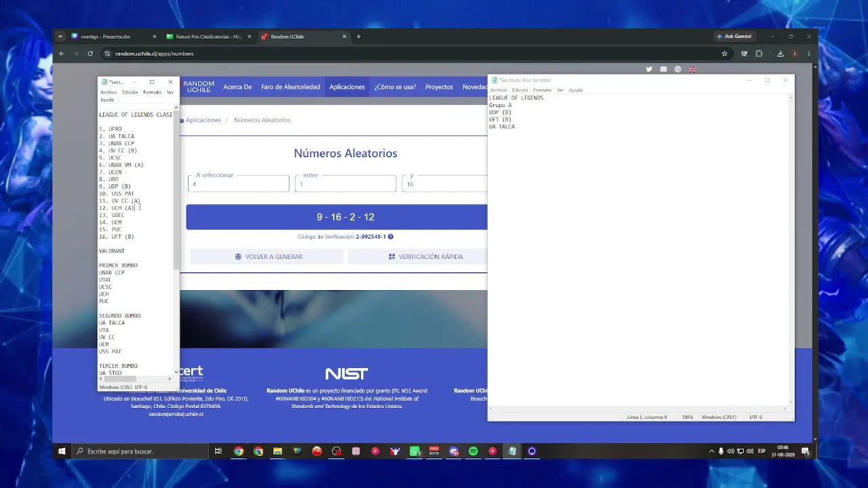The image size is (868, 488).
Task: Open the first Chrome icon on taskbar
Action: point(239,451)
